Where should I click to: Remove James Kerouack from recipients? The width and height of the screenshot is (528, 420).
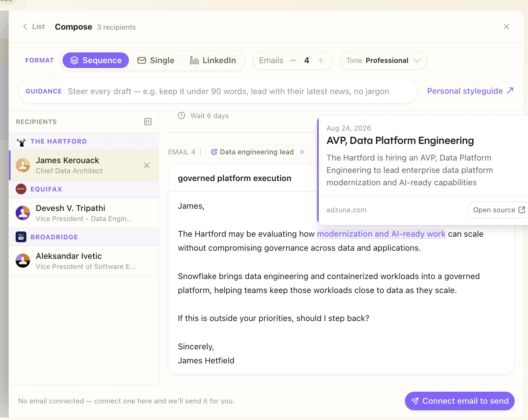pyautogui.click(x=147, y=165)
